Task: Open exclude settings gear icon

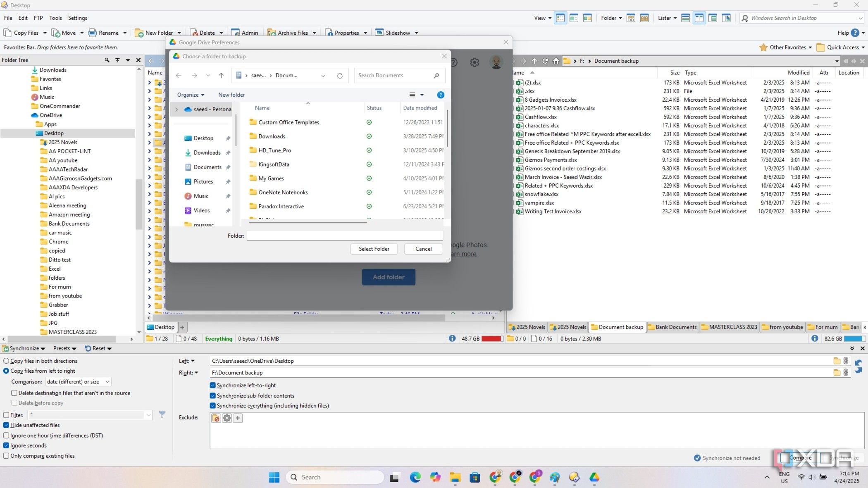Action: [227, 418]
